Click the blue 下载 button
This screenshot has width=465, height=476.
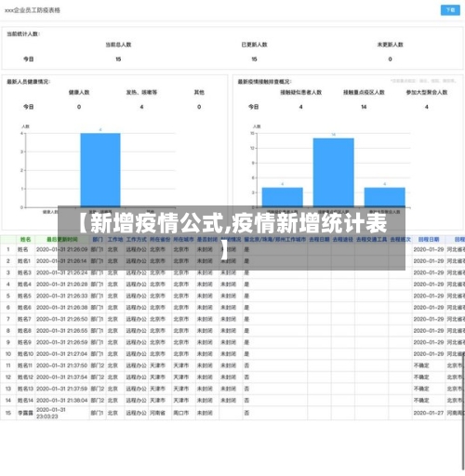coord(450,10)
